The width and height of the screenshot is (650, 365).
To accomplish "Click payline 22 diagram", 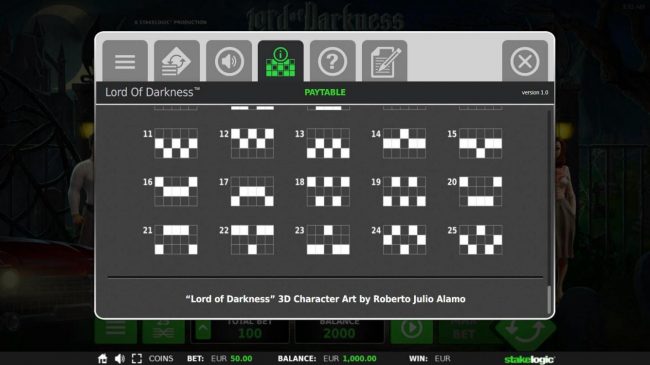I will click(252, 240).
